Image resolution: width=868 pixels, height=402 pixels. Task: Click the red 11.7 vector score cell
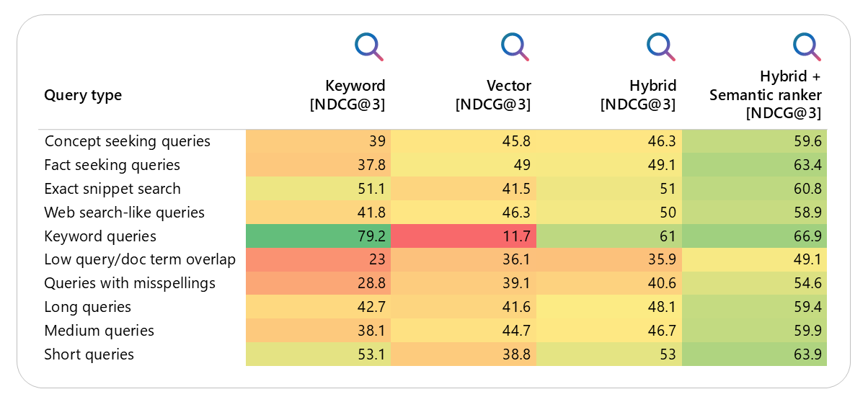[x=464, y=236]
